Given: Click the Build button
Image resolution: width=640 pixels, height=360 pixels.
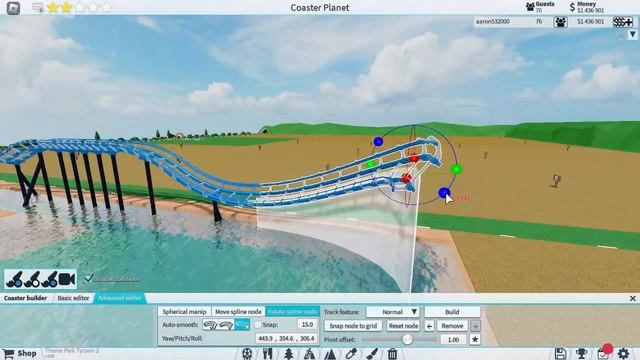Looking at the screenshot, I should (452, 312).
